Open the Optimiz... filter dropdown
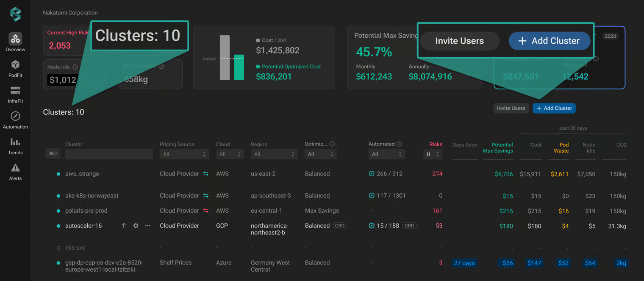 point(320,154)
